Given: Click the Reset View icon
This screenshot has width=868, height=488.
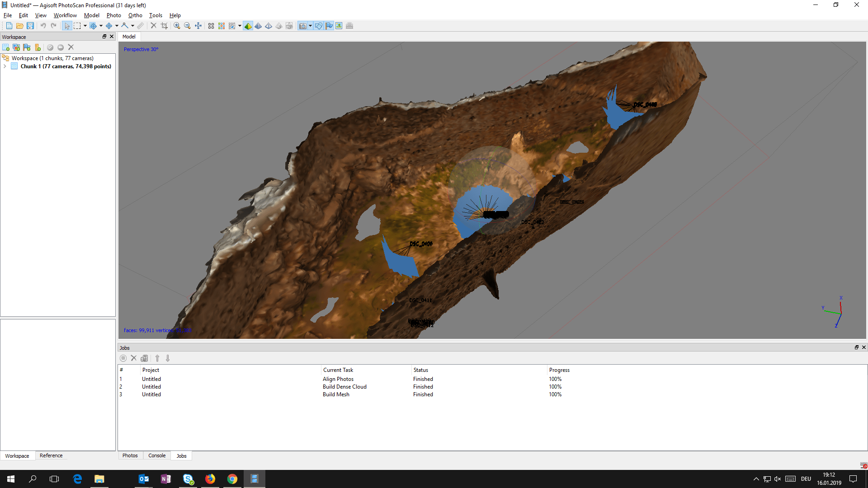Looking at the screenshot, I should pyautogui.click(x=198, y=26).
